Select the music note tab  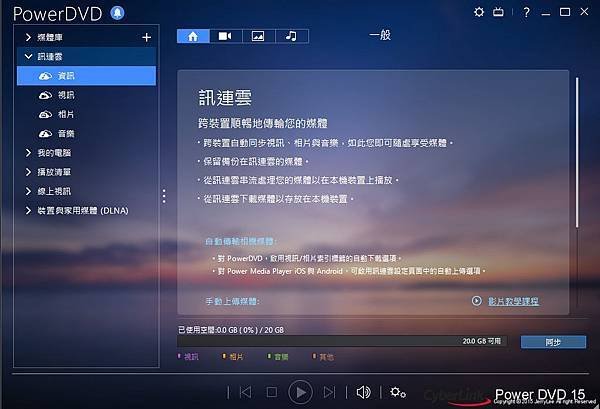(x=291, y=36)
